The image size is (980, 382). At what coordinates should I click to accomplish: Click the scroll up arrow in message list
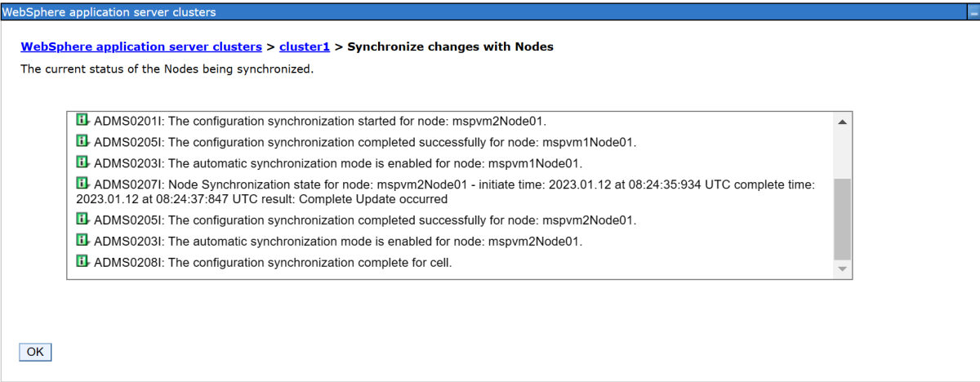(x=842, y=122)
